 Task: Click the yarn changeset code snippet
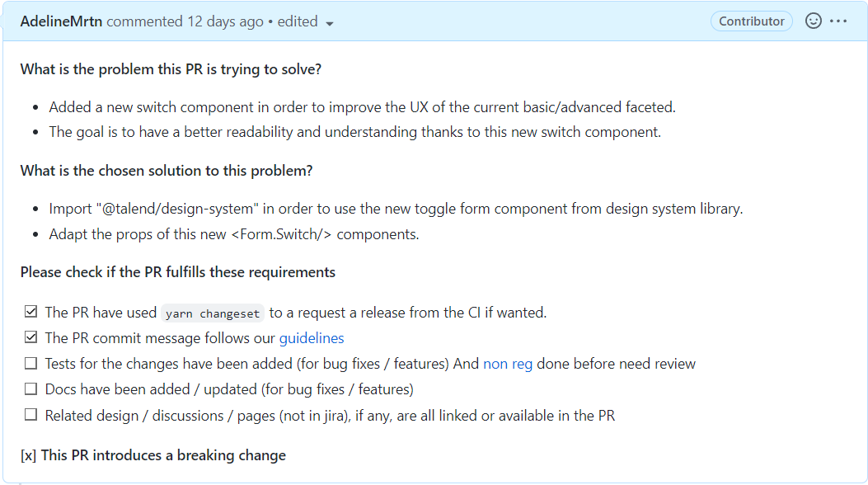pos(213,313)
